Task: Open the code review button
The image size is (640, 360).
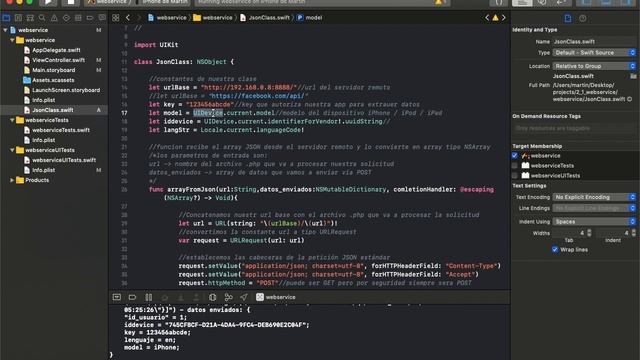Action: point(499,2)
